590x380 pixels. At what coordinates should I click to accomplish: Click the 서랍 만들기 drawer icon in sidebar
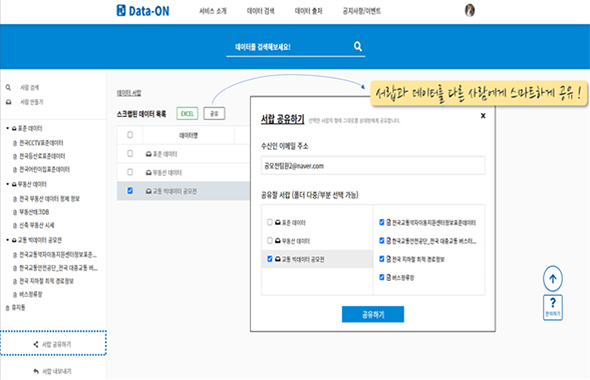pyautogui.click(x=8, y=102)
